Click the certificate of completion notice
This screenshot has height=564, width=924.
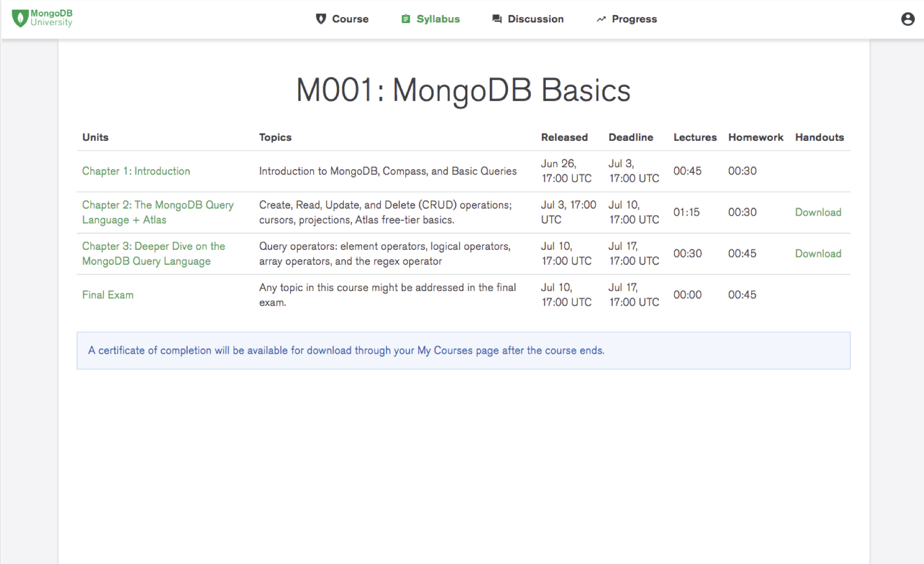tap(464, 350)
